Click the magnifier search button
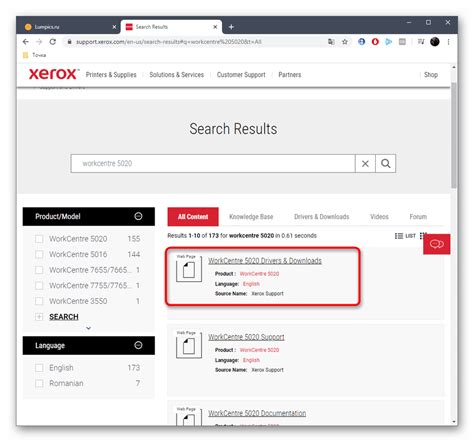 (x=386, y=163)
